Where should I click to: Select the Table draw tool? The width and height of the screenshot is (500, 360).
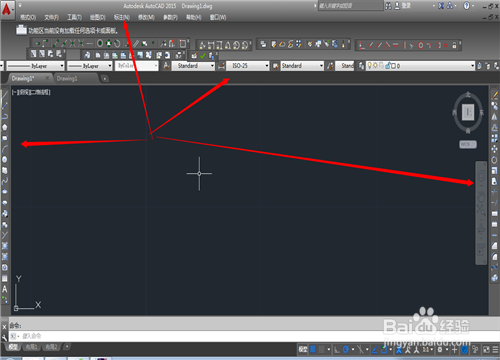point(5,278)
